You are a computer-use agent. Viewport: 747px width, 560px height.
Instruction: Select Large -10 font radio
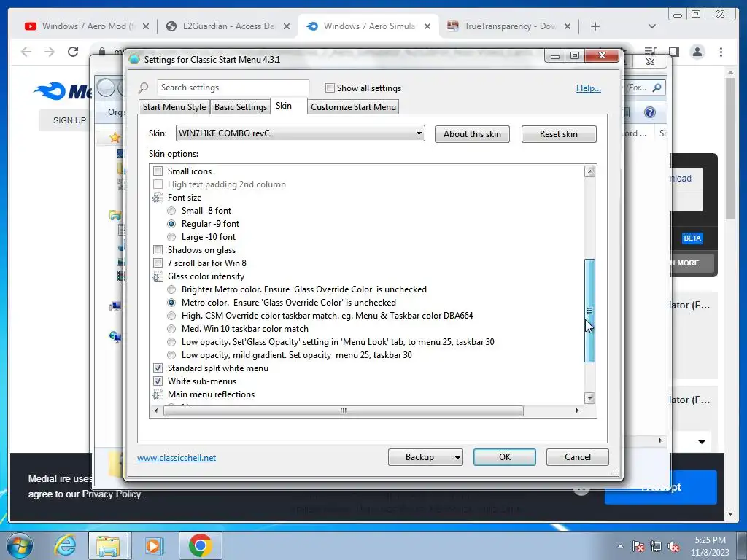171,237
